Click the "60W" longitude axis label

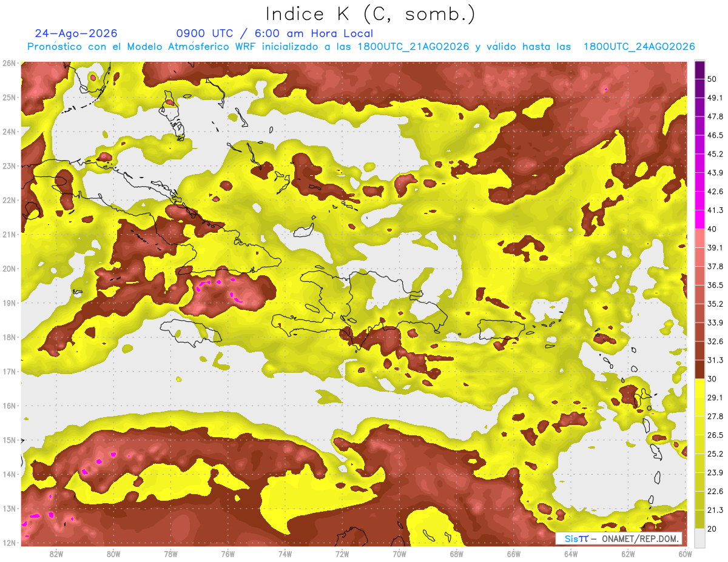coord(685,554)
